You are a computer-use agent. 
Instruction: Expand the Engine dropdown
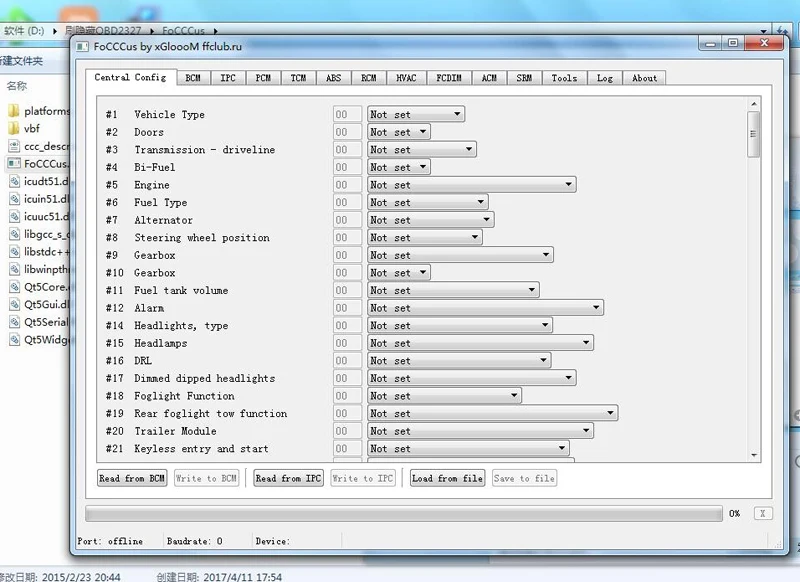tap(471, 185)
